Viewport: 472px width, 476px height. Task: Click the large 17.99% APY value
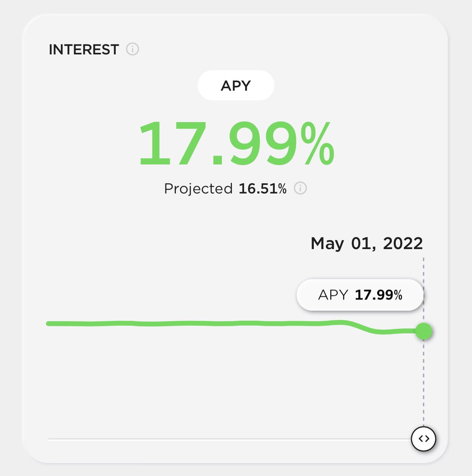236,143
